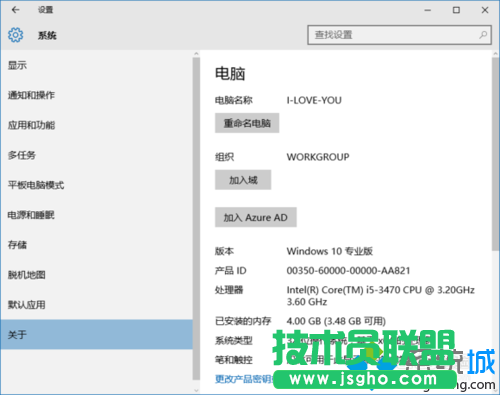Click the 重命名电脑 button
Screen dimensions: 500x395
247,123
